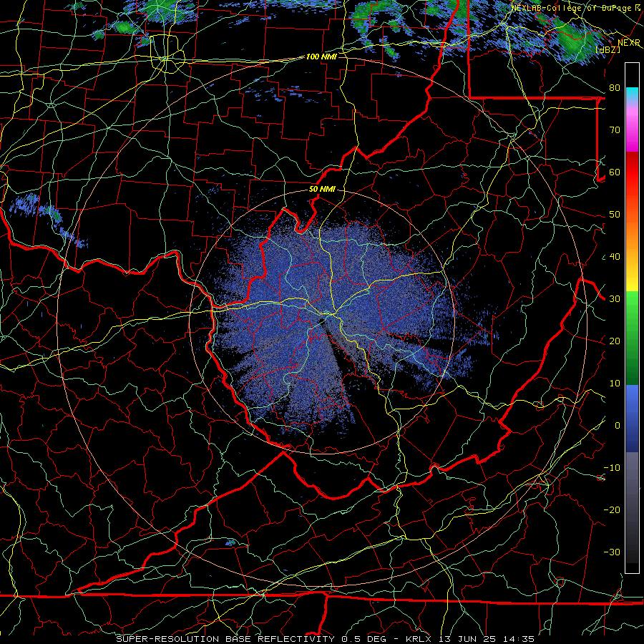The width and height of the screenshot is (644, 644).
Task: Click the -10 value on the dBZ scale
Action: pyautogui.click(x=612, y=468)
